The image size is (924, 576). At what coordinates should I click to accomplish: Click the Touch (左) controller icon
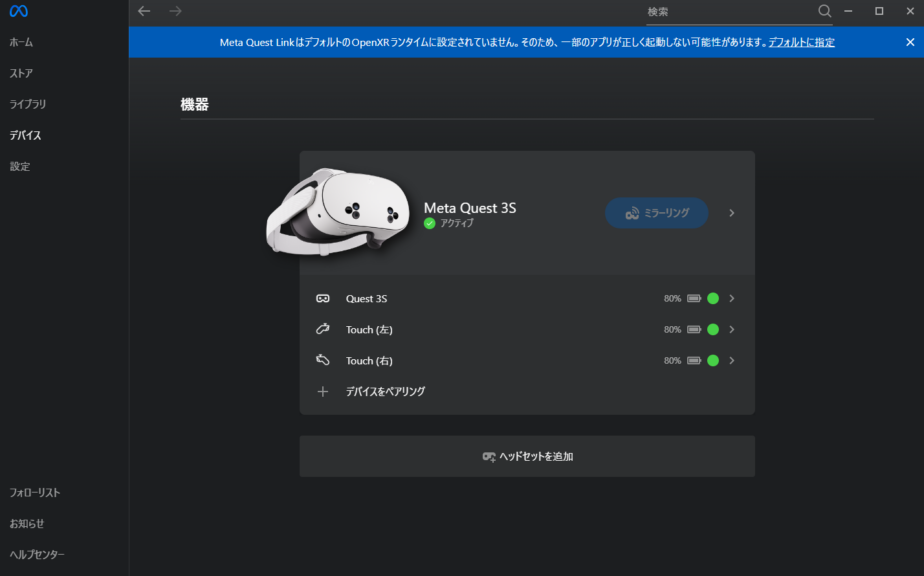(x=323, y=329)
